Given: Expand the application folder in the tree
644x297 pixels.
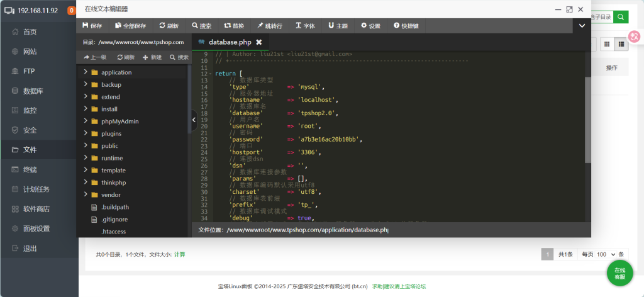Looking at the screenshot, I should [x=86, y=72].
